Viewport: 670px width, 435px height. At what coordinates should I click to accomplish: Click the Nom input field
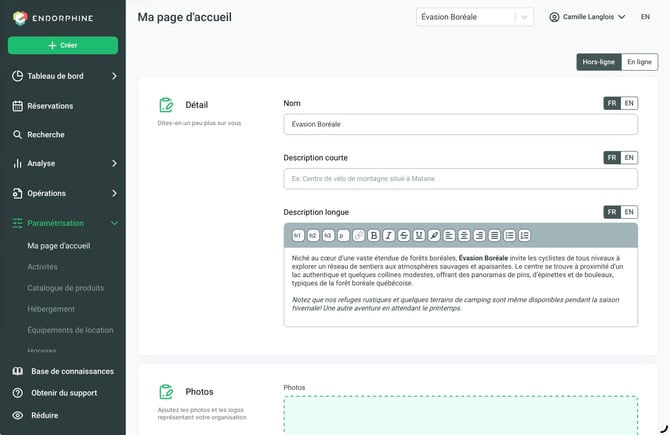tap(461, 124)
